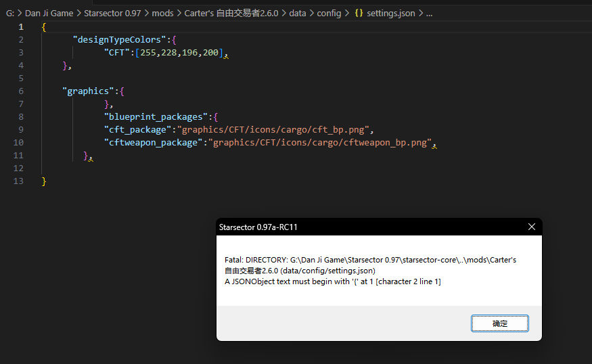Expand the trailing ellipsis in the breadcrumb

tap(429, 14)
